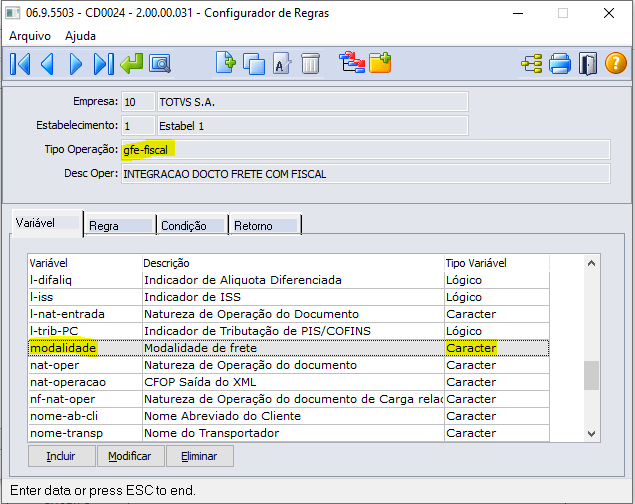This screenshot has height=504, width=635.
Task: Click the variable list scrollbar thumb
Action: [591, 375]
